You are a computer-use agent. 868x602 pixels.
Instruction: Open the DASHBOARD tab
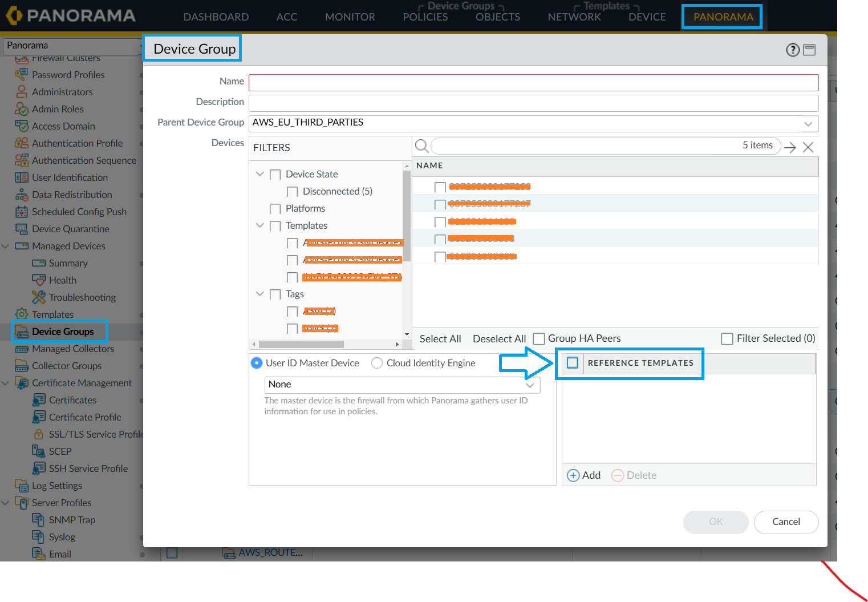[216, 17]
